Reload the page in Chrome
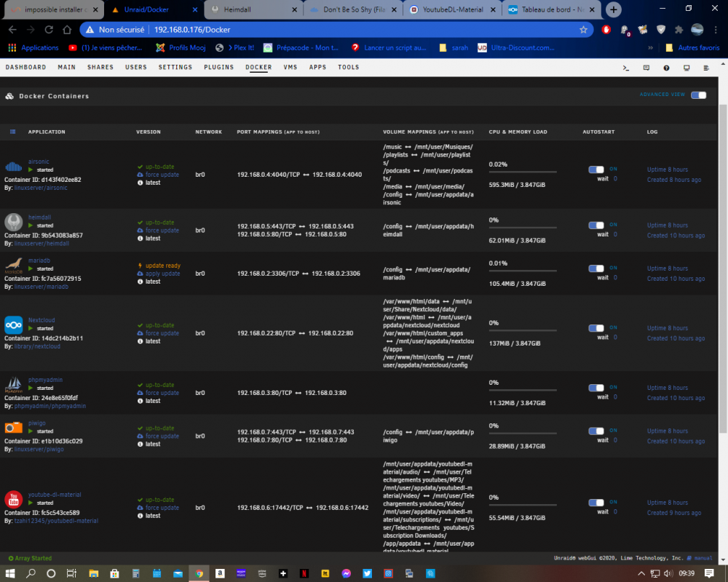This screenshot has height=582, width=728. click(x=49, y=30)
